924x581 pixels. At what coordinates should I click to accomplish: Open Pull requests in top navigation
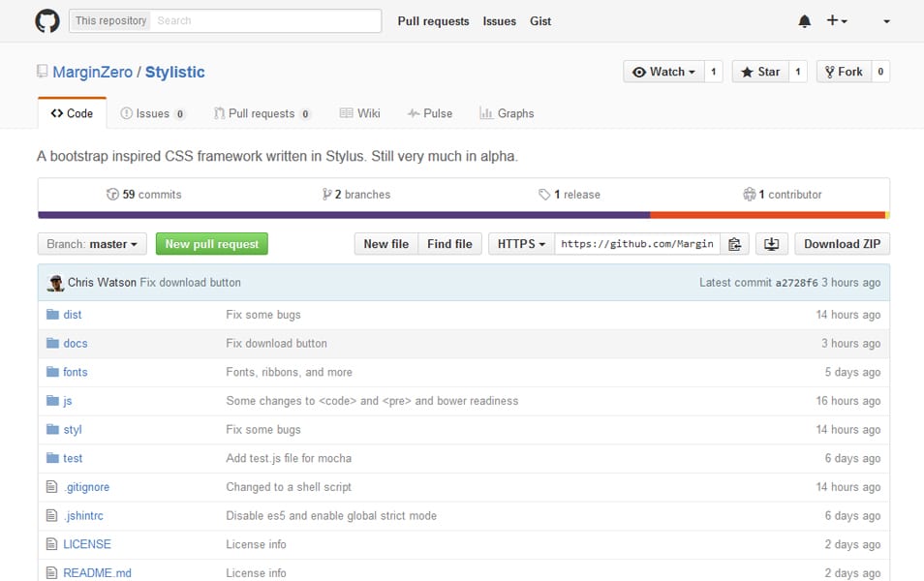tap(433, 21)
